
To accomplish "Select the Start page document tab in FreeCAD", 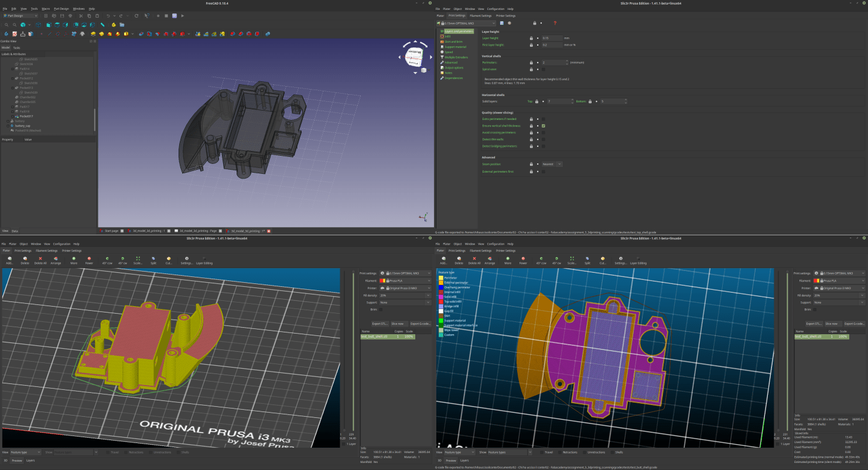I will [x=111, y=231].
